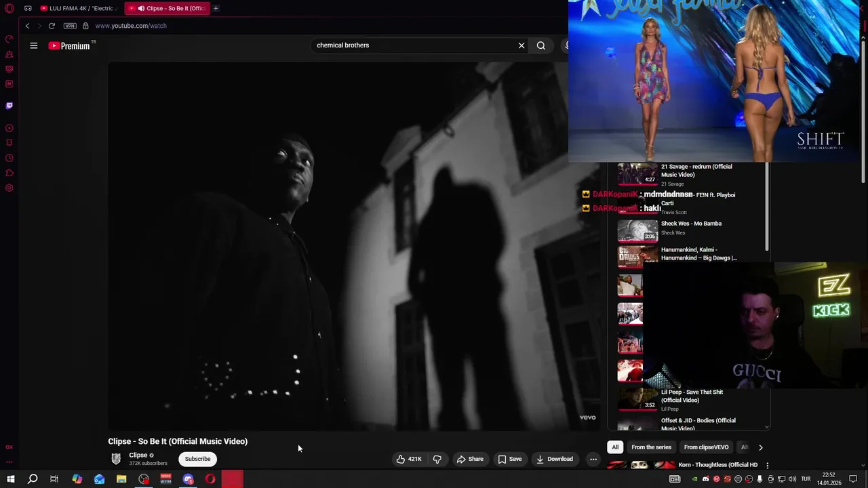Open Discord tray icon
This screenshot has width=868, height=488.
tap(705, 479)
